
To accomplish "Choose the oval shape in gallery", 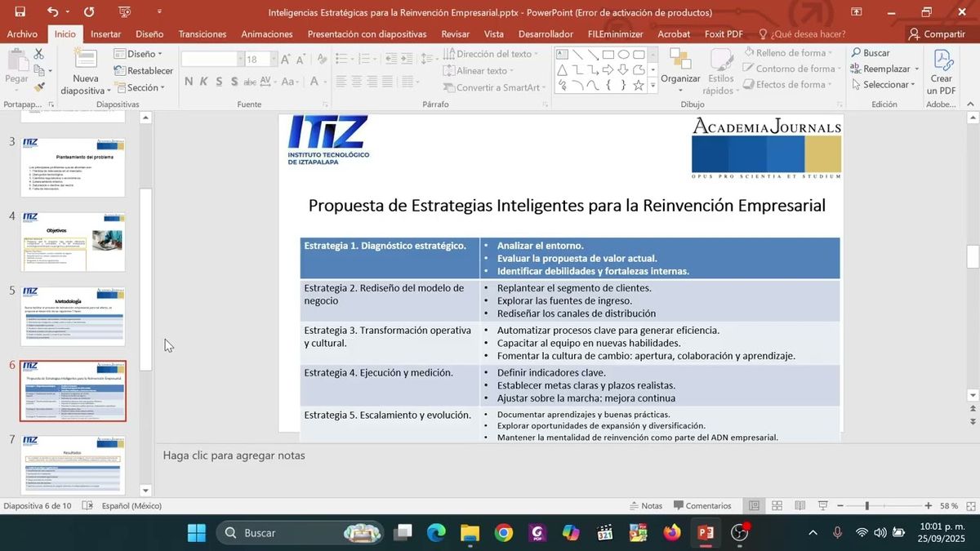I will [x=623, y=55].
